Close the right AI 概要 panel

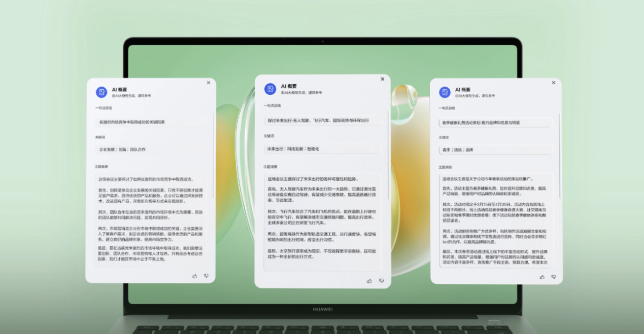(553, 83)
